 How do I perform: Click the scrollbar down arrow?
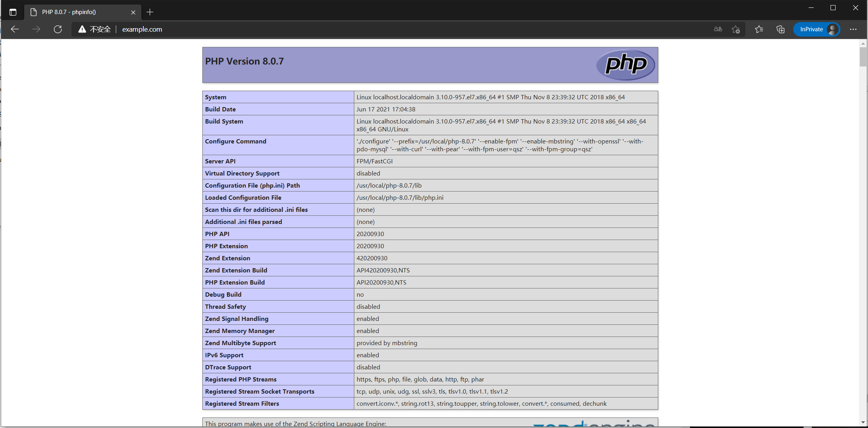[x=863, y=423]
